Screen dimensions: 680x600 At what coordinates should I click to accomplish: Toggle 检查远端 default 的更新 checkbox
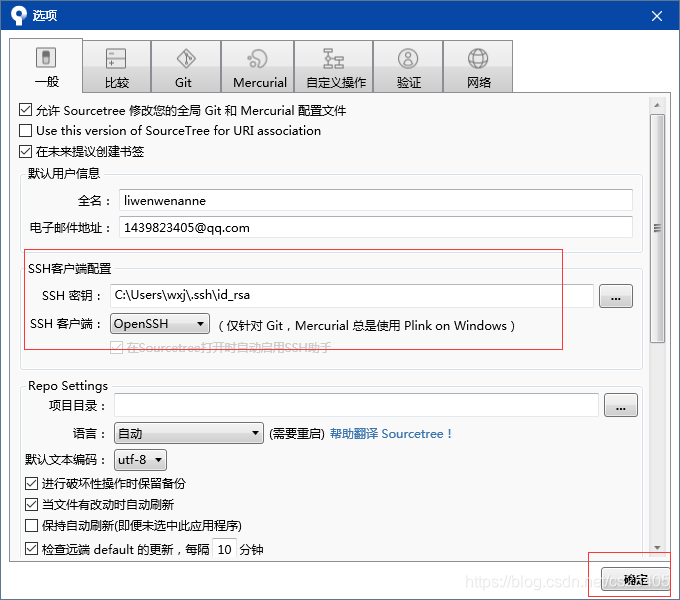31,548
